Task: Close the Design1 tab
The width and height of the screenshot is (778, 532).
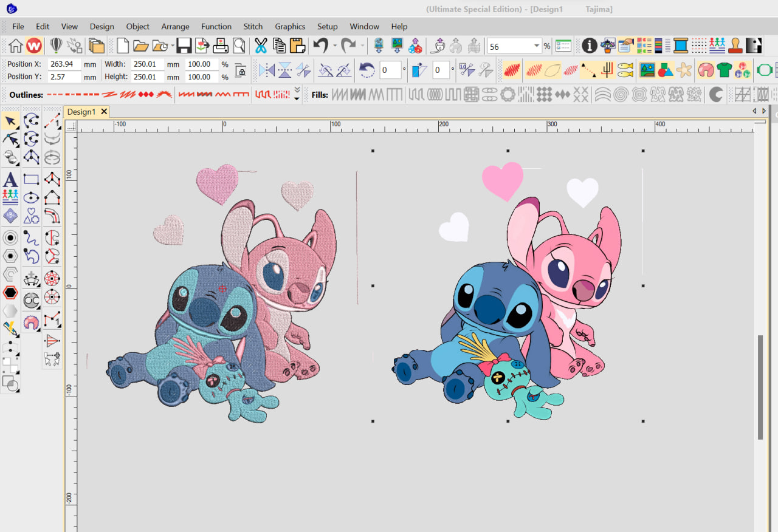Action: (104, 112)
